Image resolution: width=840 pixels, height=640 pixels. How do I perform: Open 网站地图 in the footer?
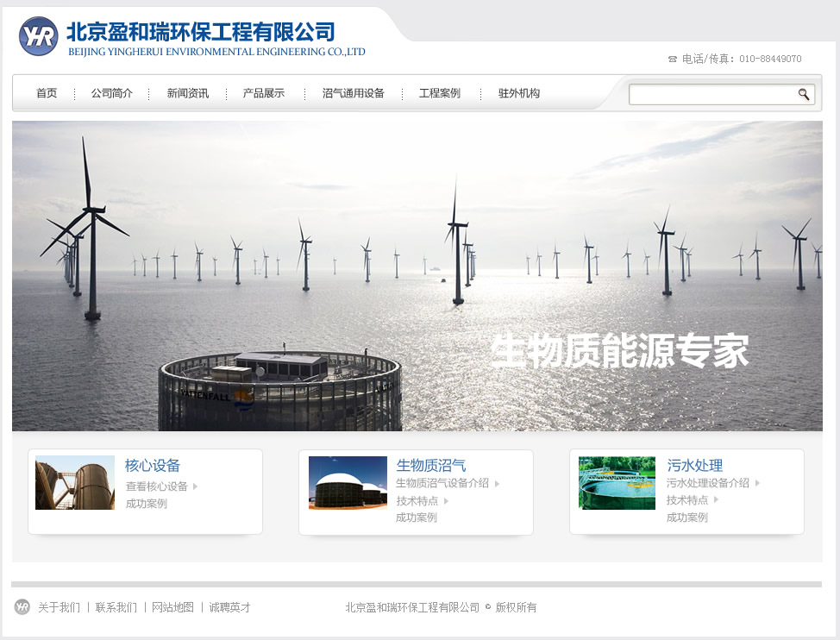[x=172, y=607]
